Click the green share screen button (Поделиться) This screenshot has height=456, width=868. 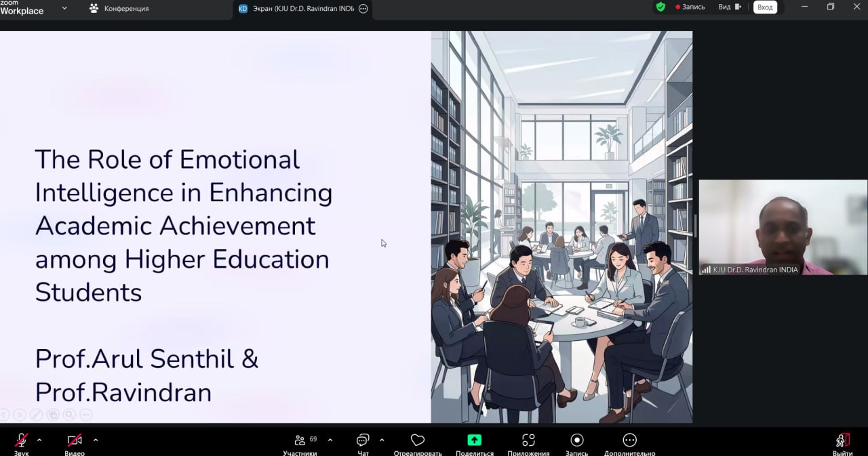(475, 441)
